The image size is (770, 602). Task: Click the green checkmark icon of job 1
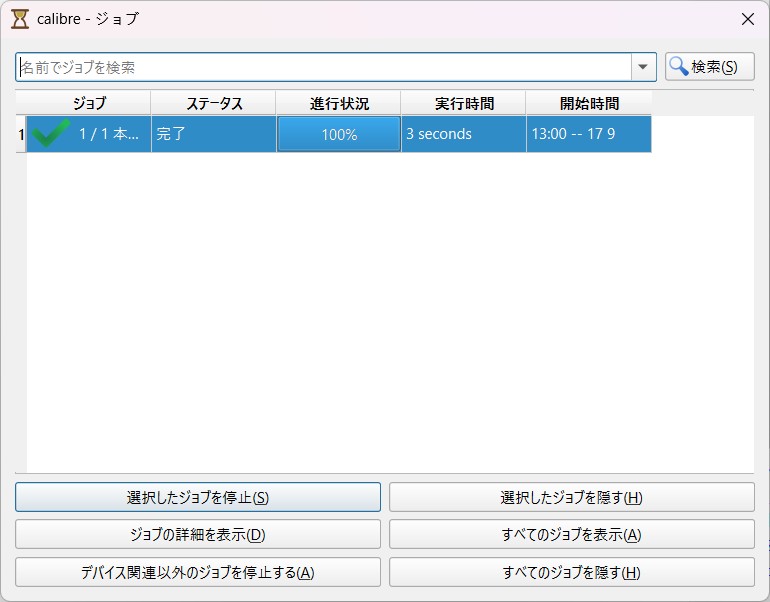click(x=50, y=134)
